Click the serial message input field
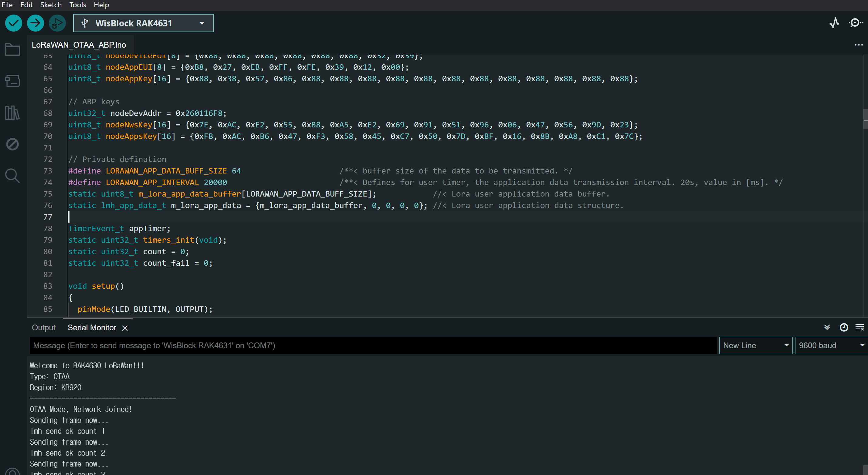This screenshot has height=475, width=868. 373,345
